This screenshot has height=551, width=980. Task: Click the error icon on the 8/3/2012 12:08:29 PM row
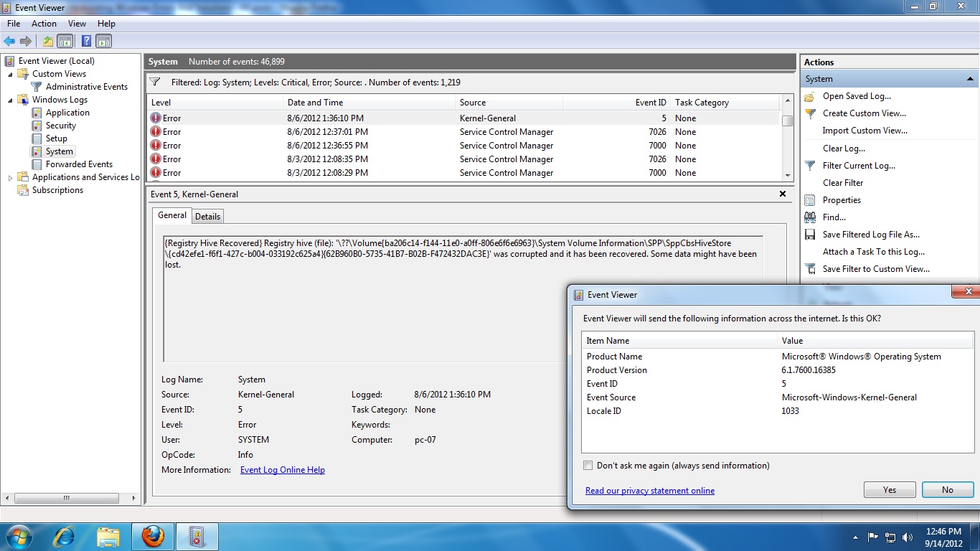pos(156,173)
